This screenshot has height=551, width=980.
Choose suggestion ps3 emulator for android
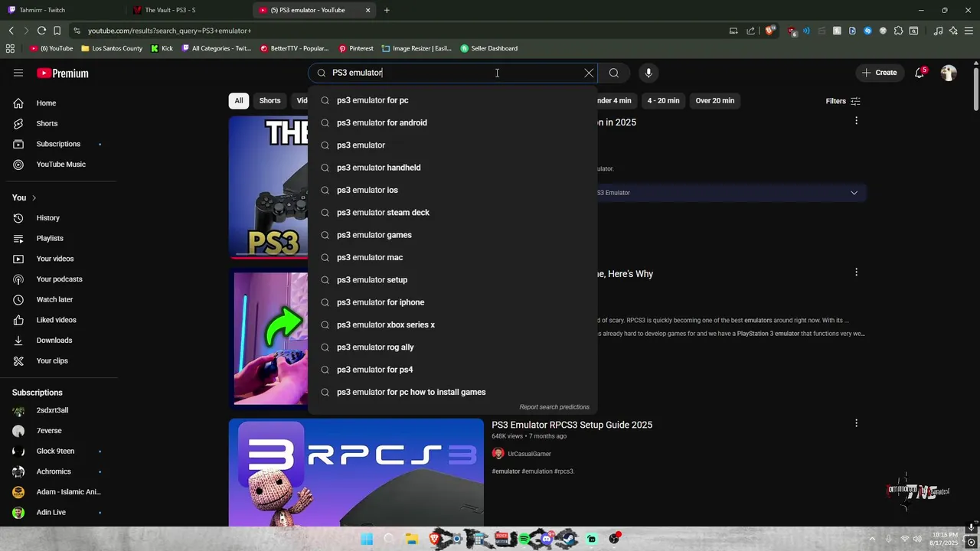(x=452, y=122)
